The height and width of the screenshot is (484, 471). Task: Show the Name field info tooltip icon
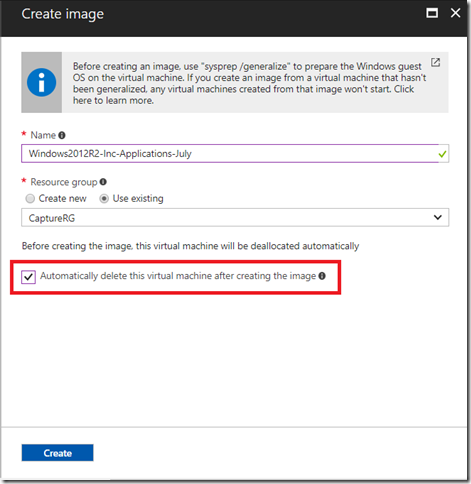[62, 135]
